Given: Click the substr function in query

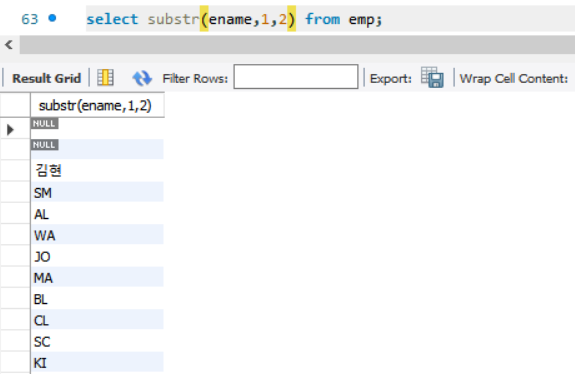Looking at the screenshot, I should (173, 19).
